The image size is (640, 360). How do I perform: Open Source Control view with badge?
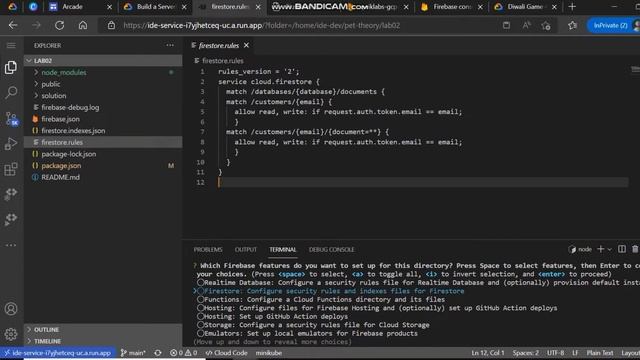pyautogui.click(x=11, y=118)
